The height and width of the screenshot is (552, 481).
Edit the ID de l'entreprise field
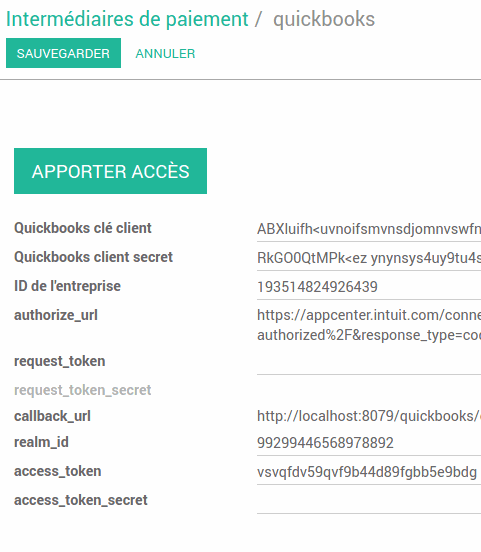369,287
